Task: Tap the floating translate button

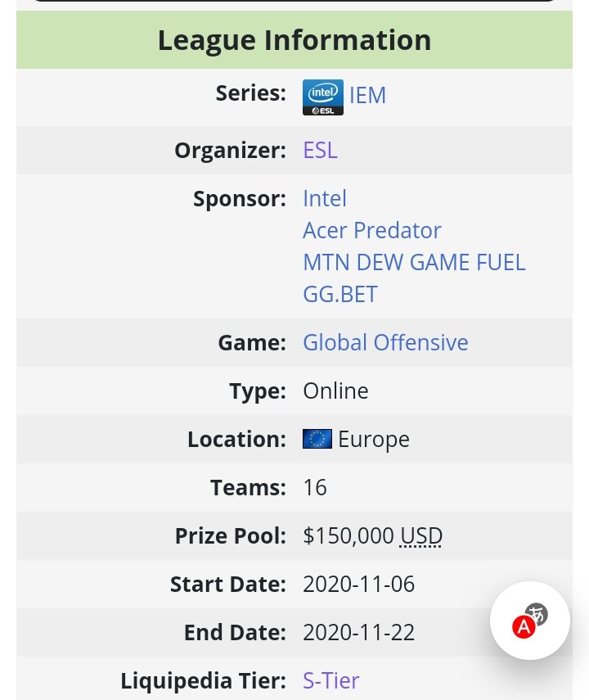Action: 529,621
